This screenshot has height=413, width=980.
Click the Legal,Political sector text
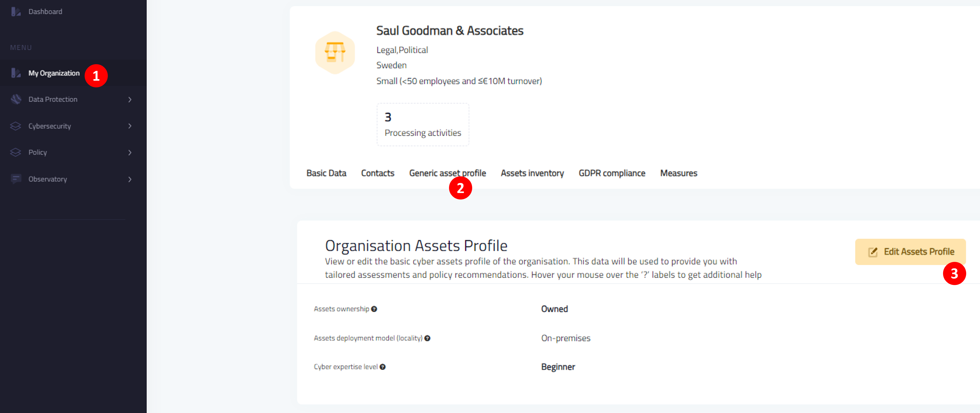(402, 50)
